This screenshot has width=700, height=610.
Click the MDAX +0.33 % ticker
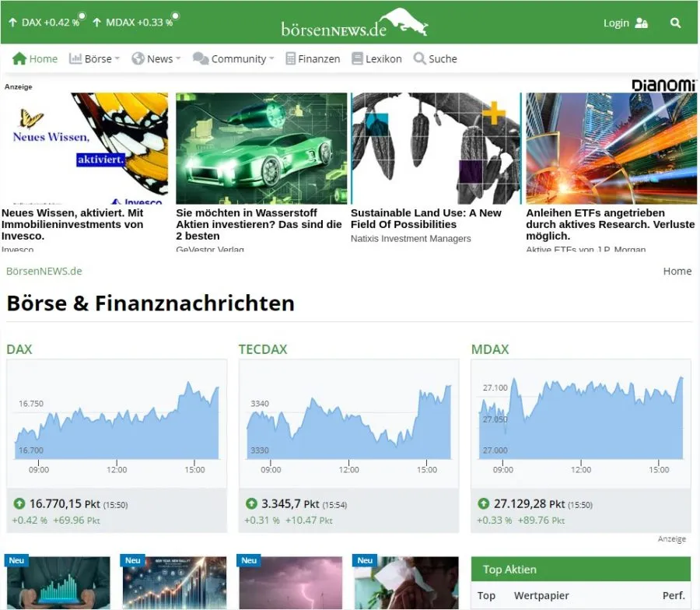(139, 23)
